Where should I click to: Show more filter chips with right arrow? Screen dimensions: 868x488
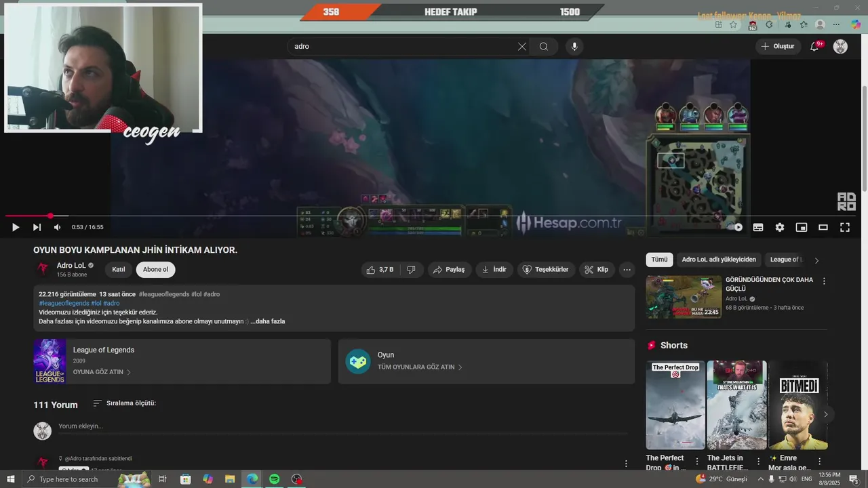816,260
